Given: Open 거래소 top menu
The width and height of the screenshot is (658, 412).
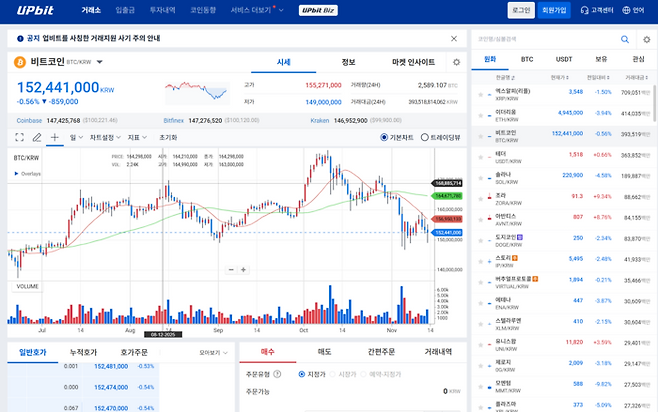Looking at the screenshot, I should 91,10.
